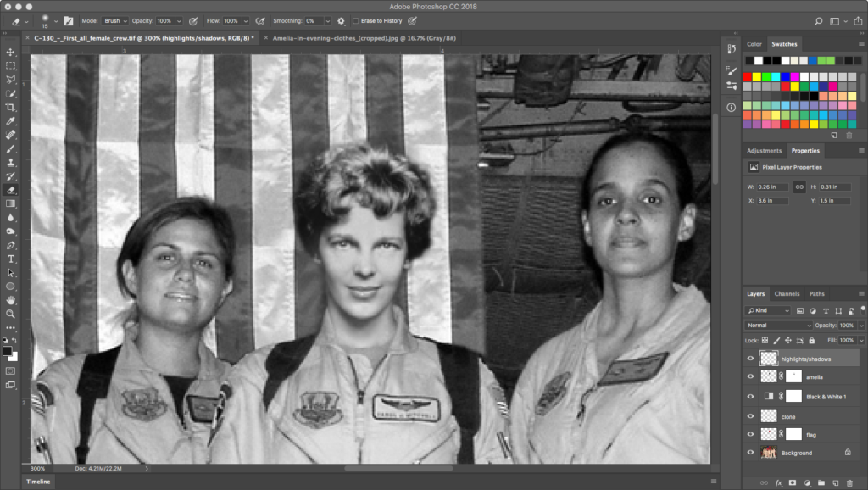Switch to the Channels tab
The image size is (868, 490).
(787, 294)
